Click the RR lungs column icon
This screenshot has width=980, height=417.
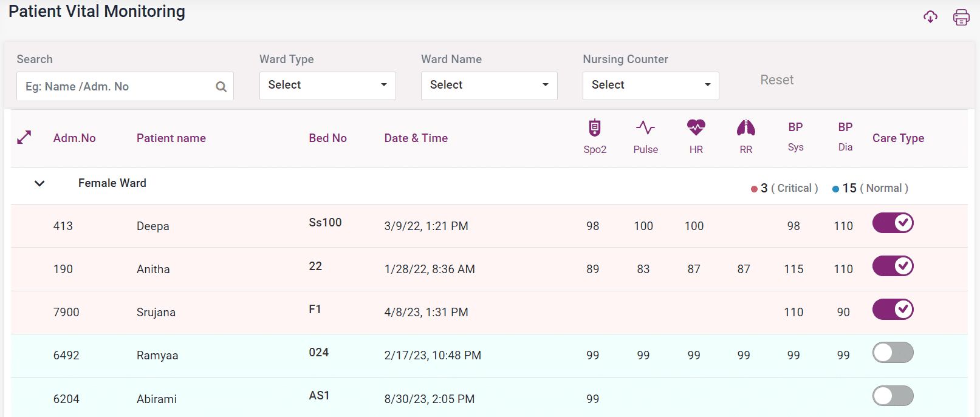pyautogui.click(x=745, y=127)
